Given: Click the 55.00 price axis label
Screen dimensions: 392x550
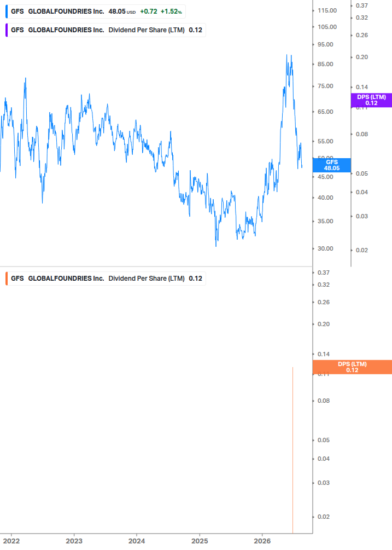Looking at the screenshot, I should coord(325,141).
